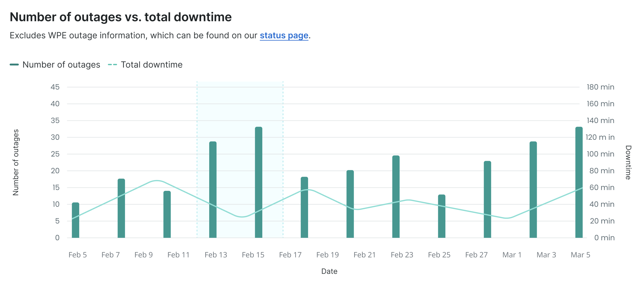This screenshot has width=644, height=285.
Task: Select the tallest bar inside the highlighted region
Action: click(258, 182)
